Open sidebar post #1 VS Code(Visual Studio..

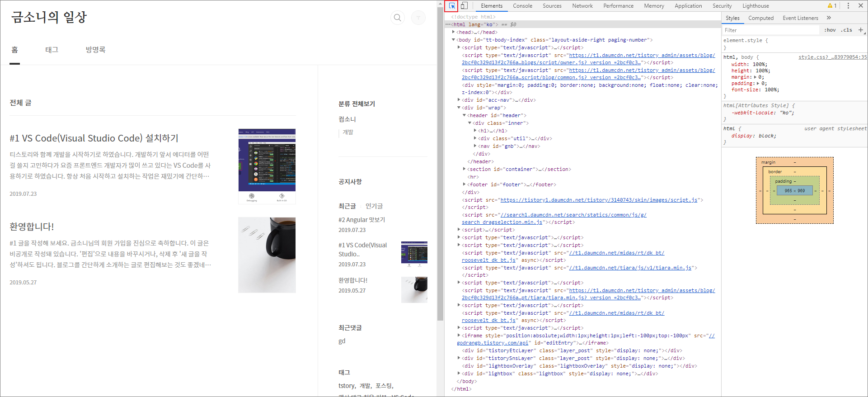[363, 250]
